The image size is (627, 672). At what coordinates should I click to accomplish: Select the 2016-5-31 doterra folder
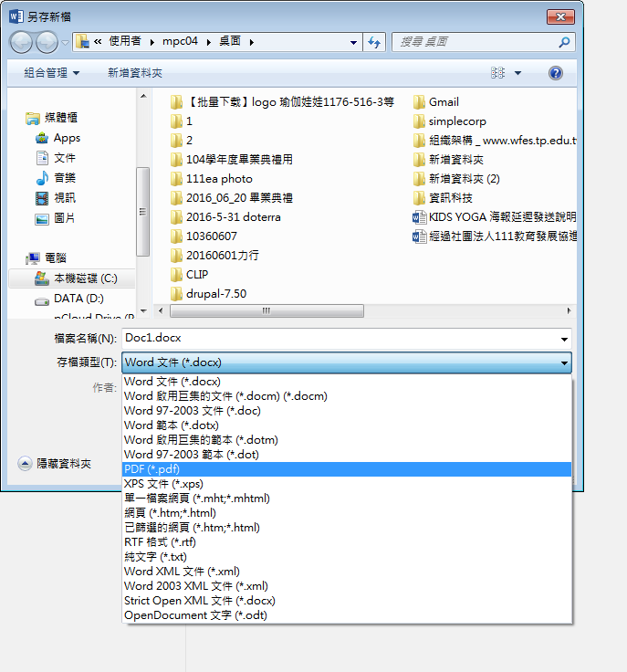tap(225, 217)
